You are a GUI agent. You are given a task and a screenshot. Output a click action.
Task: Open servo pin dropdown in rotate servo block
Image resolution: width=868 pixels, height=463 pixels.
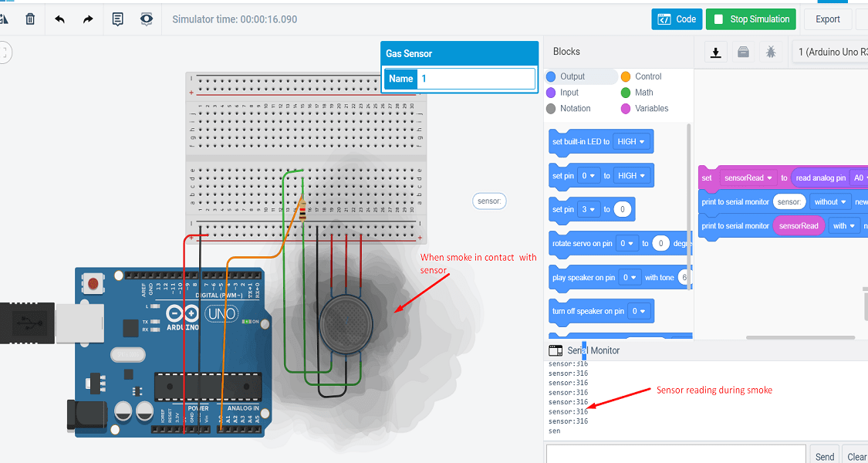click(627, 244)
